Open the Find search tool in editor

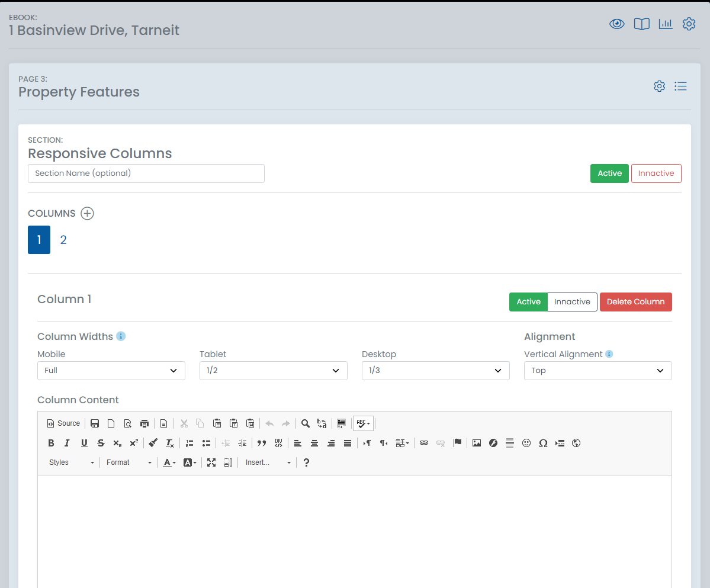[306, 423]
